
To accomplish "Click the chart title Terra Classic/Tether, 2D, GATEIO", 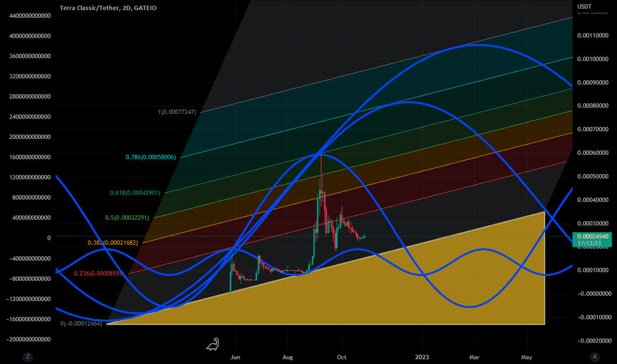I will click(x=108, y=8).
